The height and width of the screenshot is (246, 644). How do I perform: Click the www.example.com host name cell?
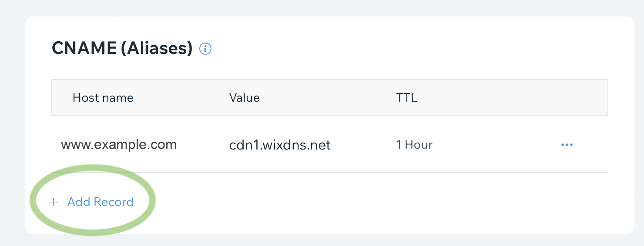(119, 144)
